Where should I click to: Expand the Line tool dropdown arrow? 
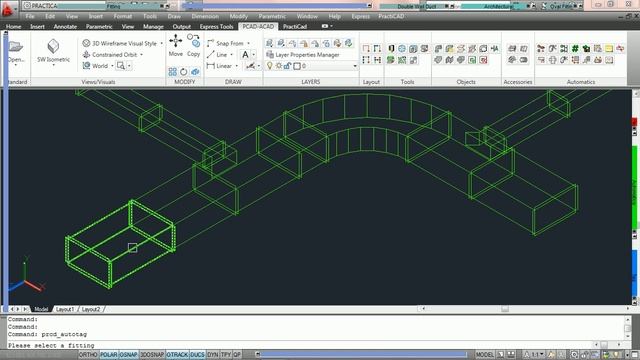point(231,55)
